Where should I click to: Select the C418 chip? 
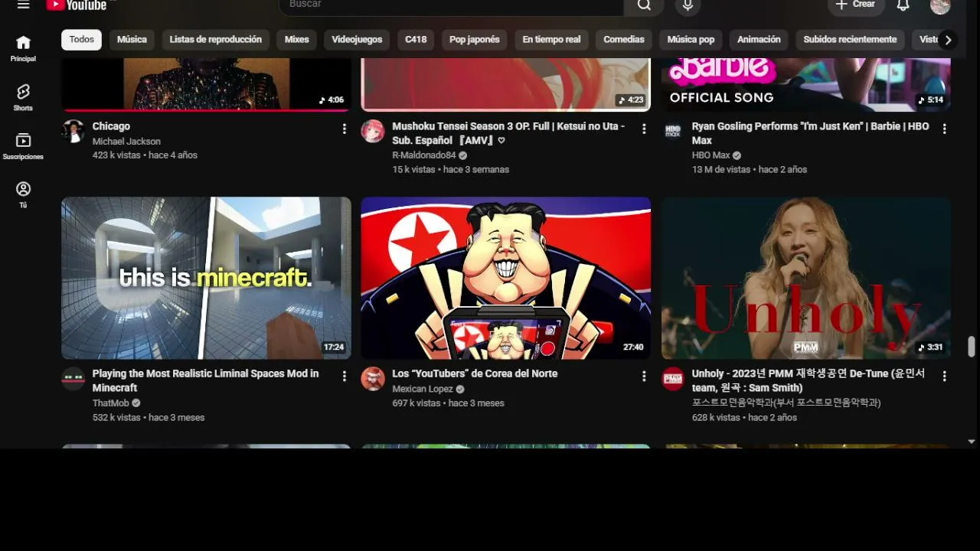[x=416, y=40]
